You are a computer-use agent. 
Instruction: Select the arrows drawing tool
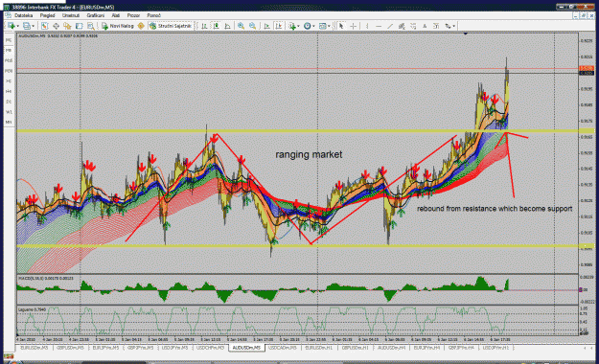point(448,26)
